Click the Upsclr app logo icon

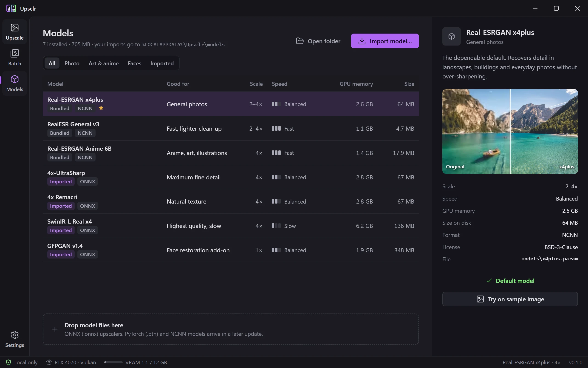click(11, 8)
